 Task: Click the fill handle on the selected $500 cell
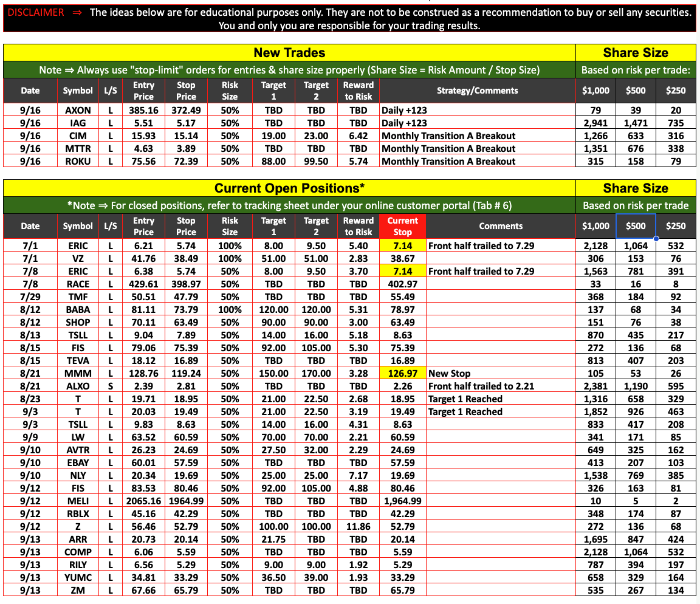click(x=656, y=239)
